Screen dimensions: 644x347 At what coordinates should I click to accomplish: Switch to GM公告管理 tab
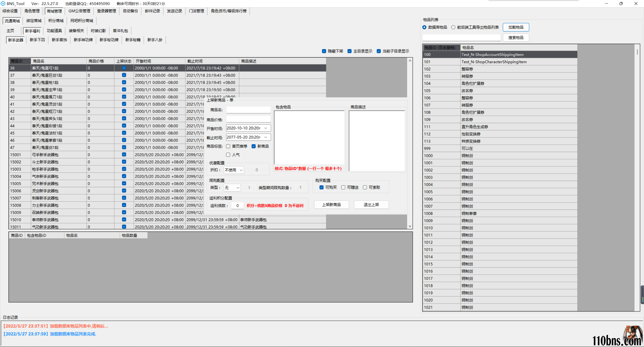[x=79, y=11]
